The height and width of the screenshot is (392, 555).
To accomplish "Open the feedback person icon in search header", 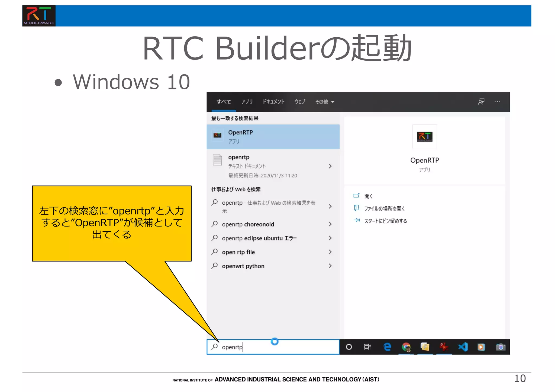I will 481,102.
